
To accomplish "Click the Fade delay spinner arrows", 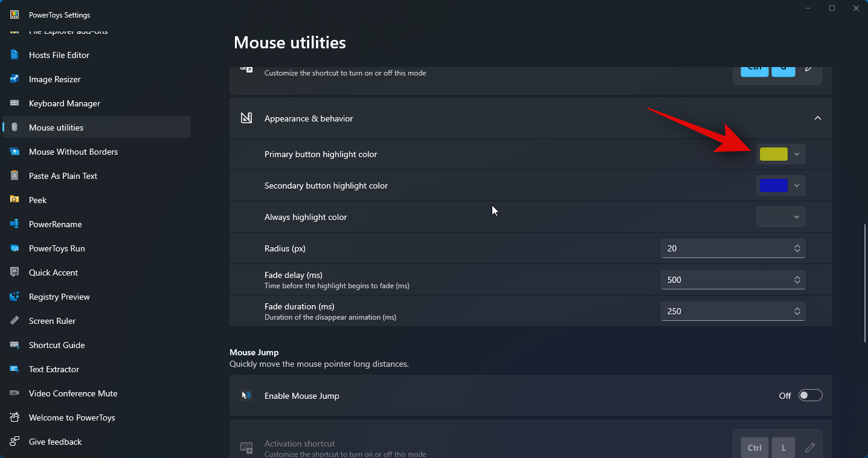I will [797, 280].
